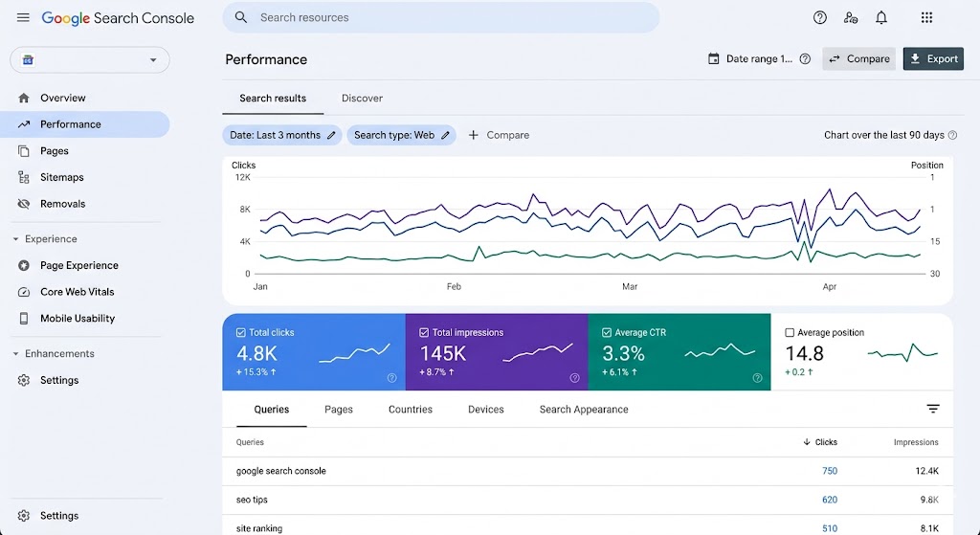The image size is (980, 535).
Task: Collapse the Experience section
Action: [15, 238]
